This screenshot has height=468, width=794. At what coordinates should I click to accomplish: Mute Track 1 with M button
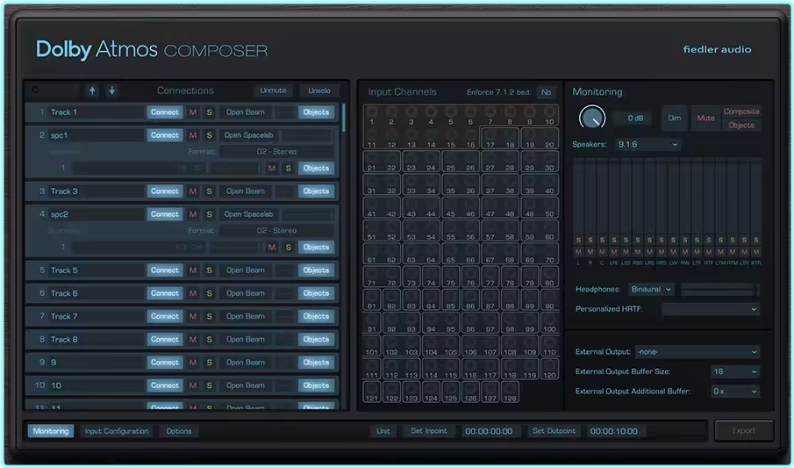pos(193,112)
